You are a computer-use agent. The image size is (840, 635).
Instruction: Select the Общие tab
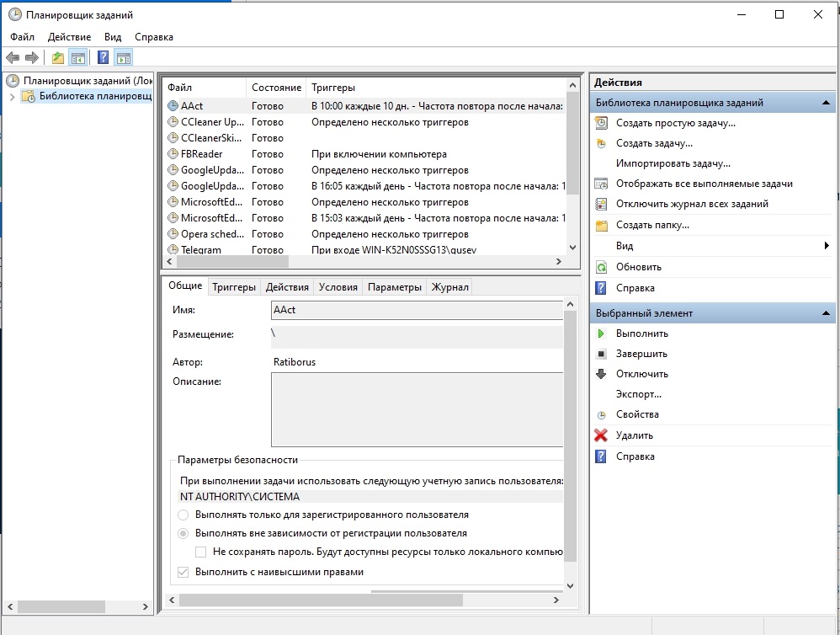pyautogui.click(x=185, y=285)
